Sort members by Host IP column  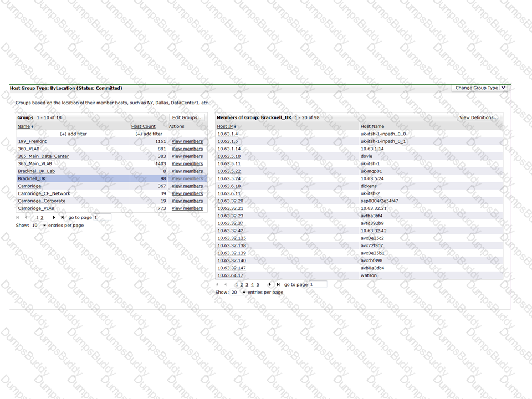225,126
